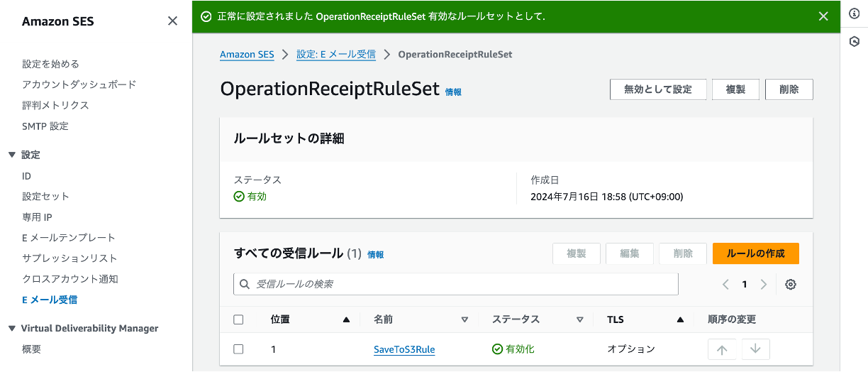The image size is (868, 372).
Task: Collapse Virtual Deliverability Manager section
Action: [x=11, y=329]
